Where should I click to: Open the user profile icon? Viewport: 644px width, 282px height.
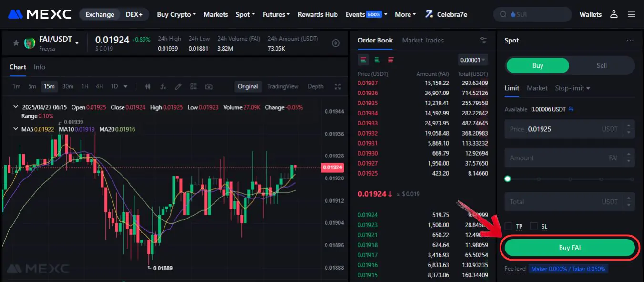[614, 14]
